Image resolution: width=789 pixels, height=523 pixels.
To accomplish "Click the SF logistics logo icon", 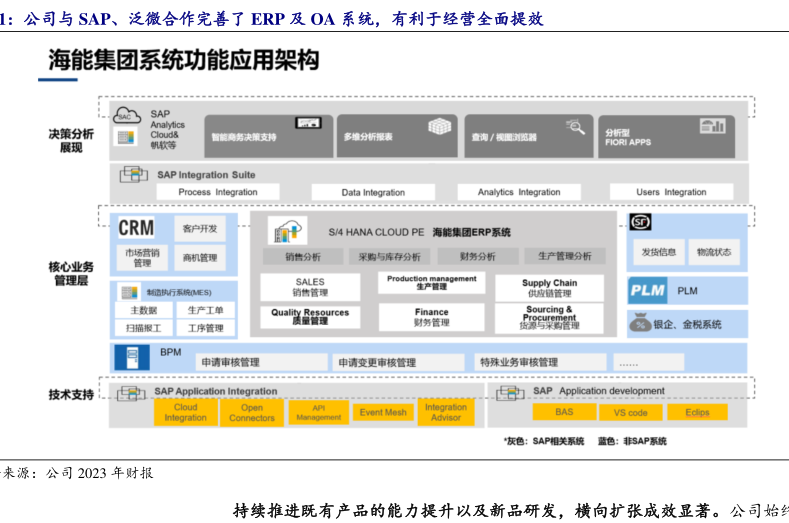I will tap(641, 221).
